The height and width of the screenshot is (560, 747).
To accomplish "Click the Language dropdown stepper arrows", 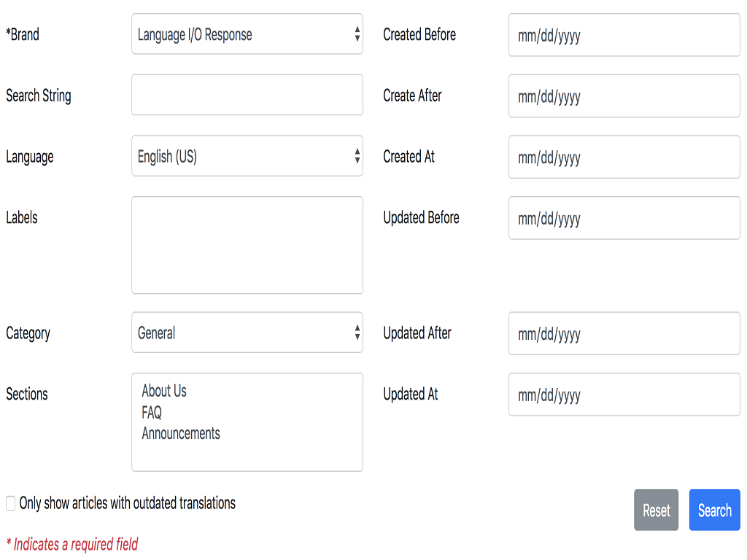I will pyautogui.click(x=357, y=157).
